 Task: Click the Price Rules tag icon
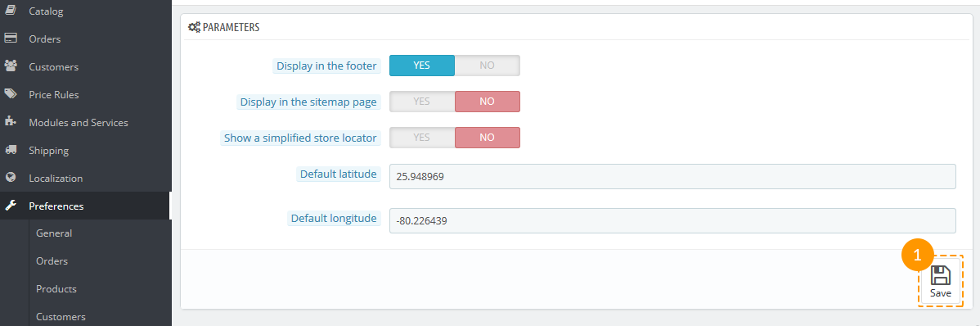pyautogui.click(x=10, y=94)
